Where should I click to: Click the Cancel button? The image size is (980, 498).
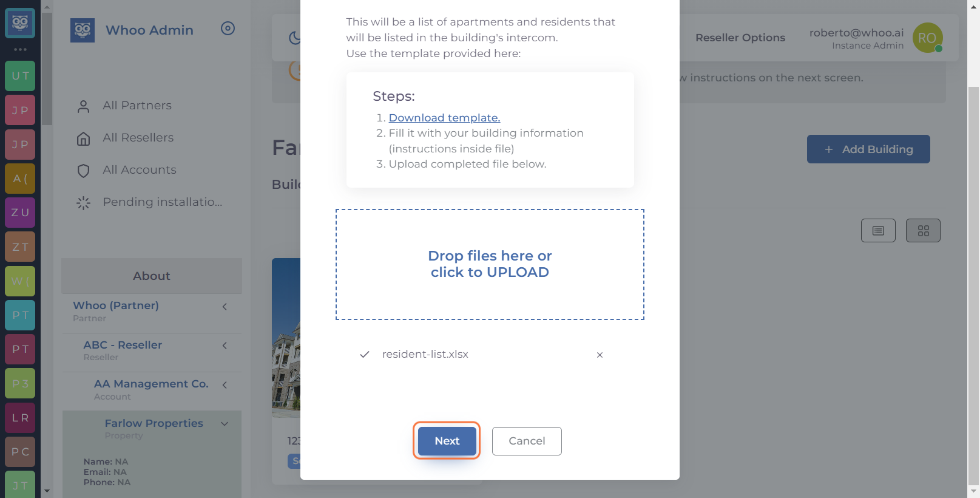point(527,441)
